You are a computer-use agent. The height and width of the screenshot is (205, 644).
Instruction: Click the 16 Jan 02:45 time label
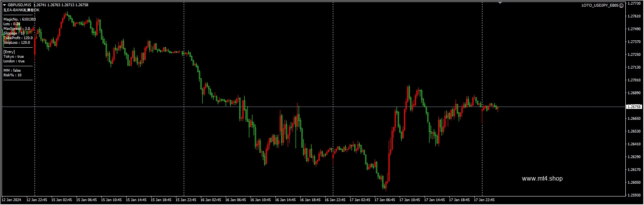click(x=211, y=200)
